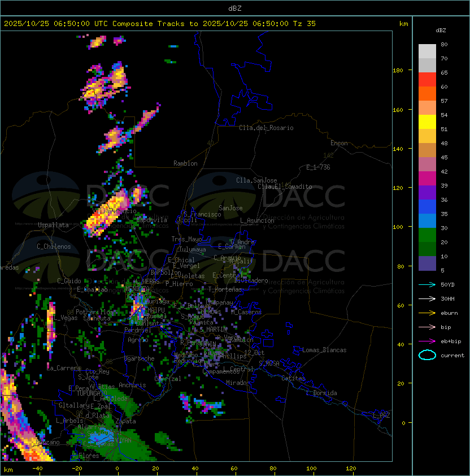
Task: Click the Mirador map label
Action: coord(238,383)
